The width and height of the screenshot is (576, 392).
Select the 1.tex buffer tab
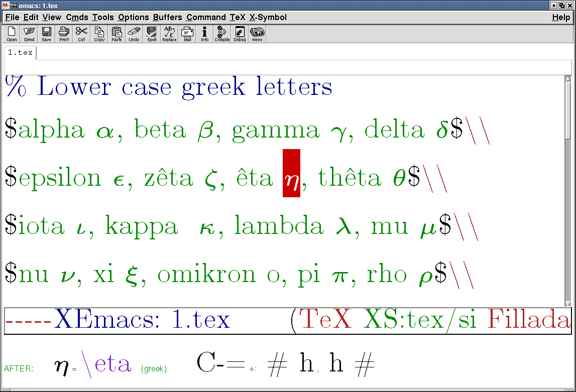[21, 53]
